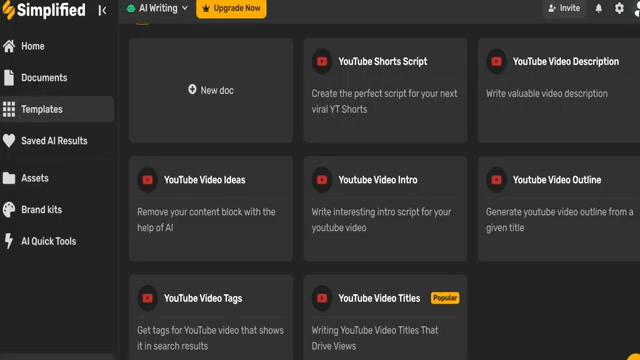Open YouTube Video Tags template

(211, 318)
